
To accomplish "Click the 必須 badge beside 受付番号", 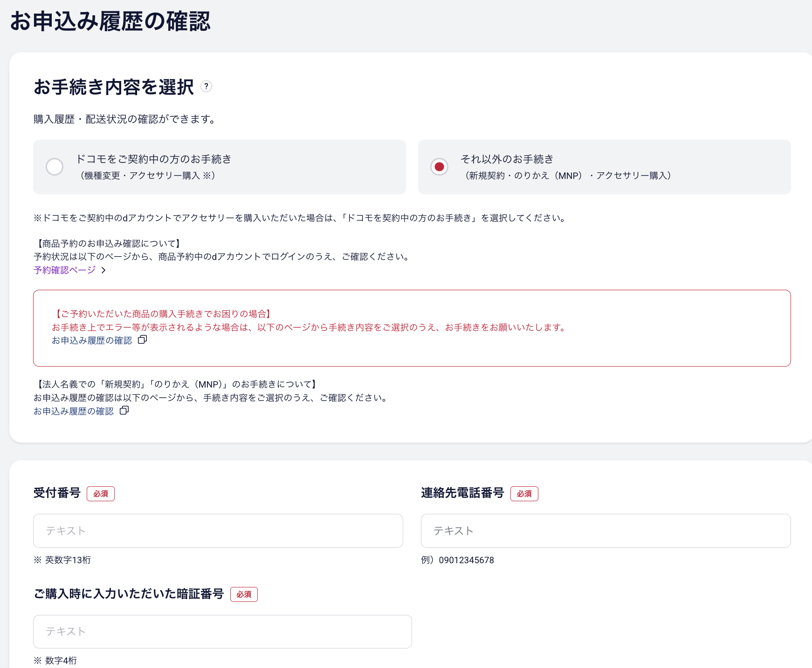I will pos(101,494).
